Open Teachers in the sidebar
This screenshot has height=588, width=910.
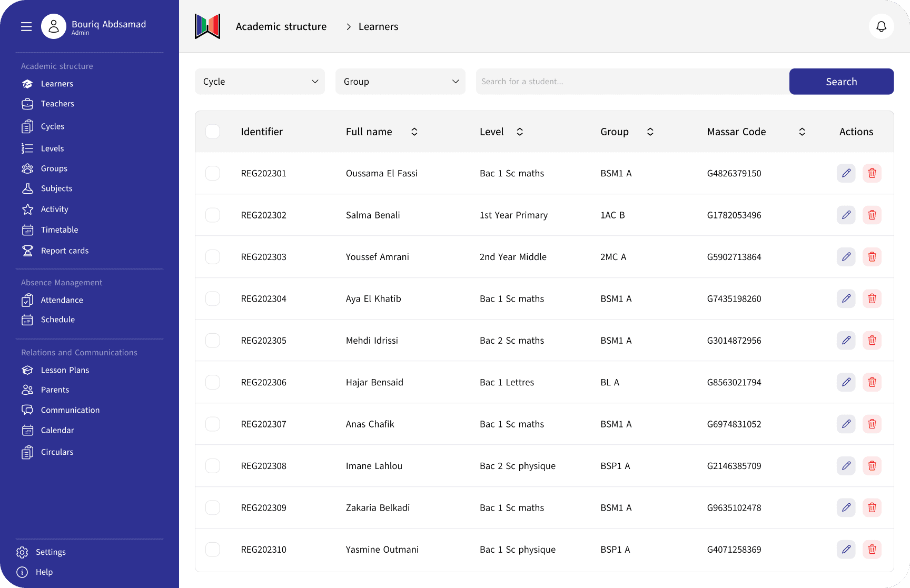tap(57, 104)
